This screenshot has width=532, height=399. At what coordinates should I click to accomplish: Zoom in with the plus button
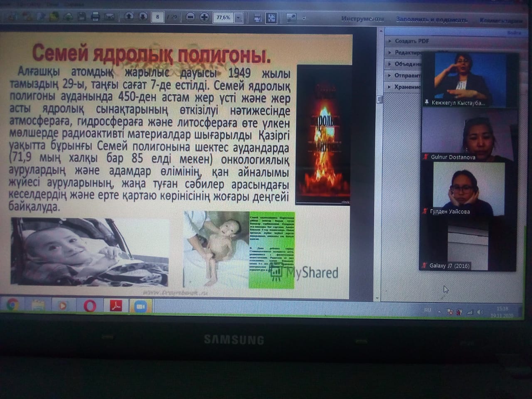pos(204,17)
